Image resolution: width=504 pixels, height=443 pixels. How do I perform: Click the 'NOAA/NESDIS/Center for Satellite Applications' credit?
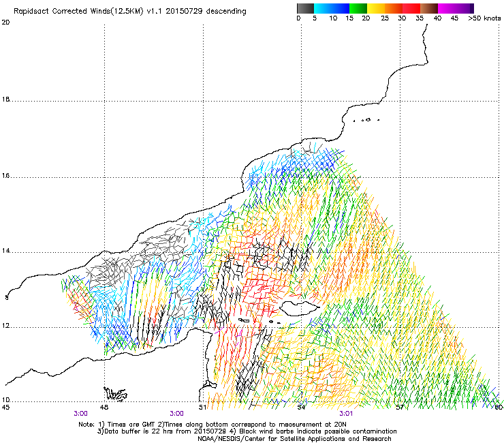coord(294,439)
